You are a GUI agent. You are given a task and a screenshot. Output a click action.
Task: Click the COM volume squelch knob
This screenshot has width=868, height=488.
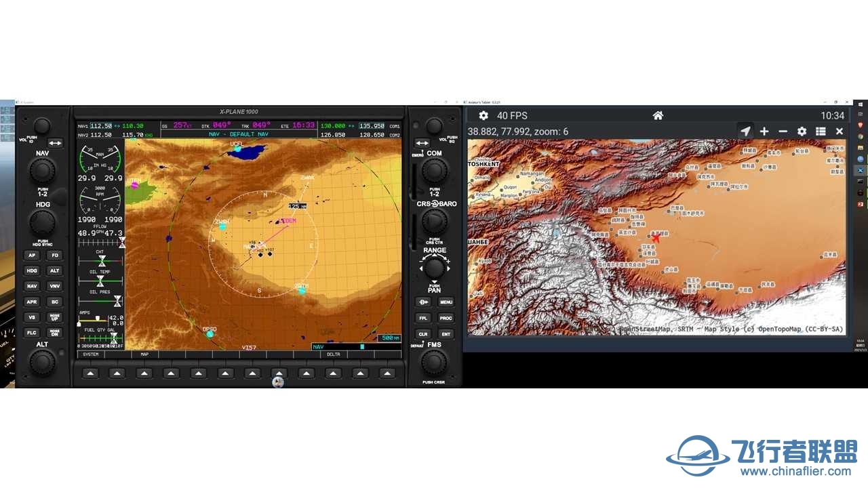coord(434,125)
